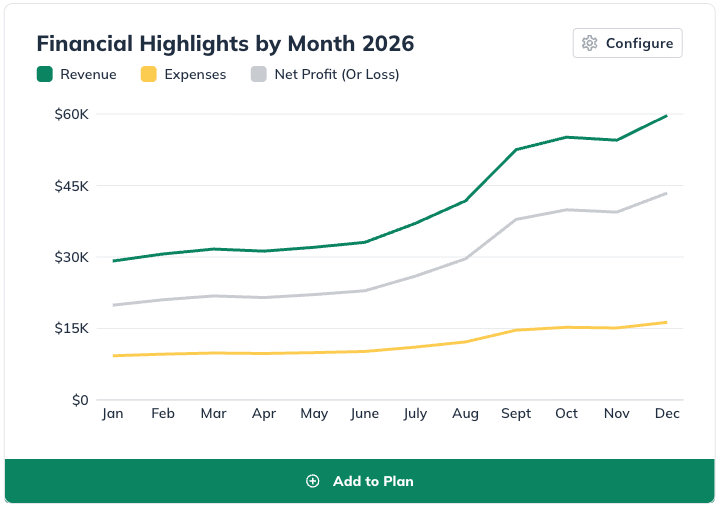Image resolution: width=720 pixels, height=509 pixels.
Task: Click the Apr month label
Action: pos(264,414)
